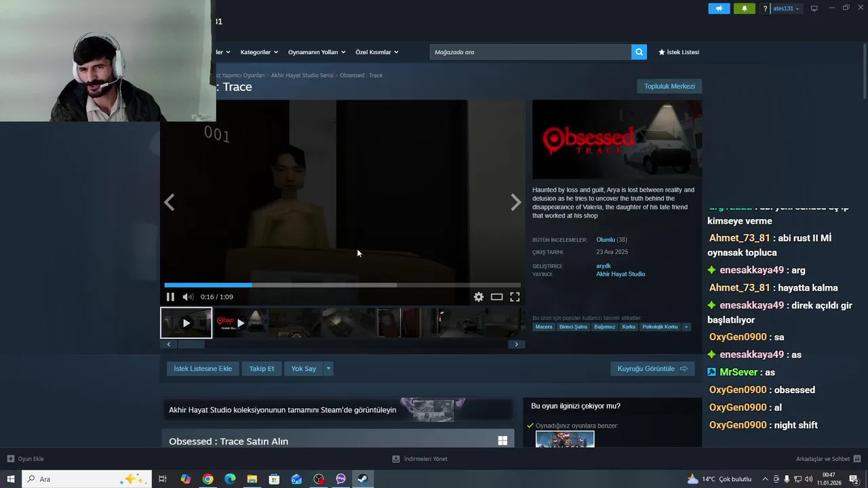Select the Macera tag
This screenshot has height=488, width=868.
(544, 327)
